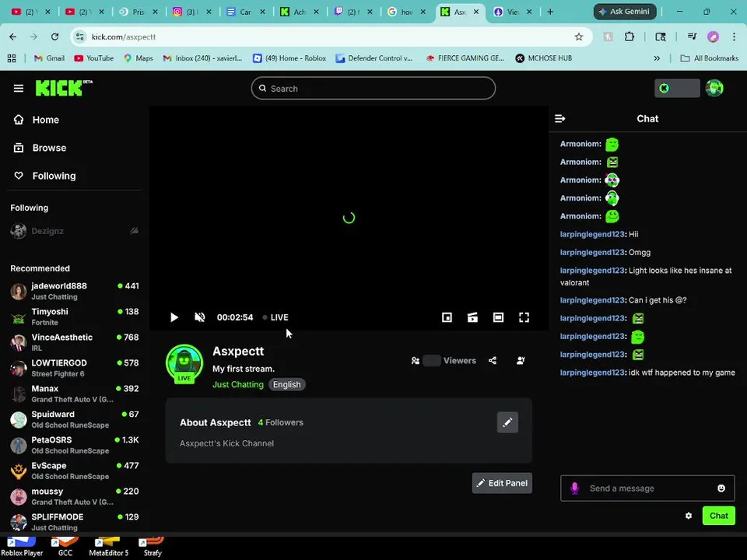
Task: Open a new browser tab
Action: click(550, 12)
